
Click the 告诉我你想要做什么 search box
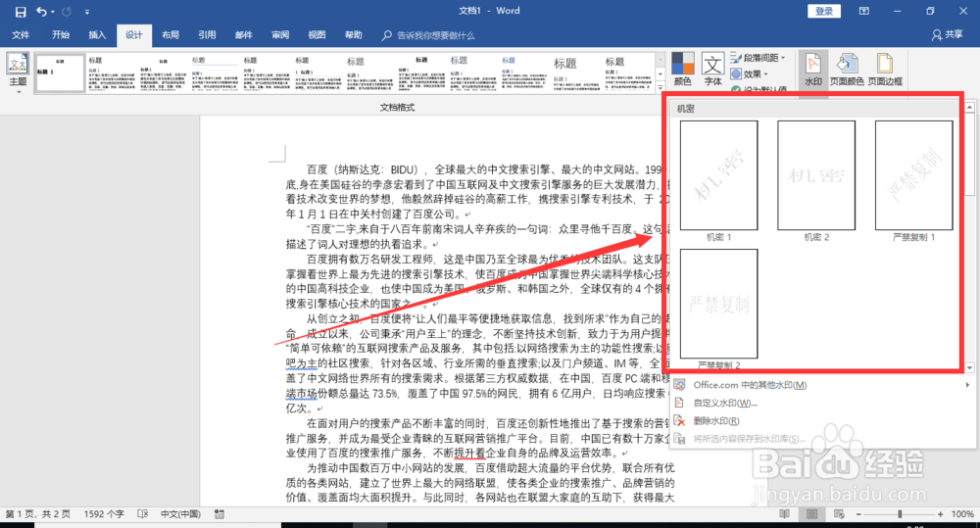pos(429,35)
